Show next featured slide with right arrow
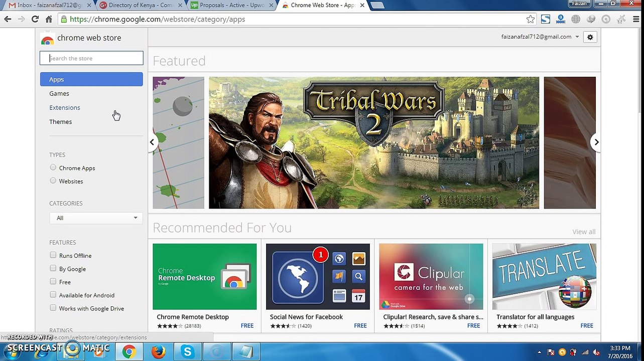Viewport: 644px width, 361px height. (596, 142)
